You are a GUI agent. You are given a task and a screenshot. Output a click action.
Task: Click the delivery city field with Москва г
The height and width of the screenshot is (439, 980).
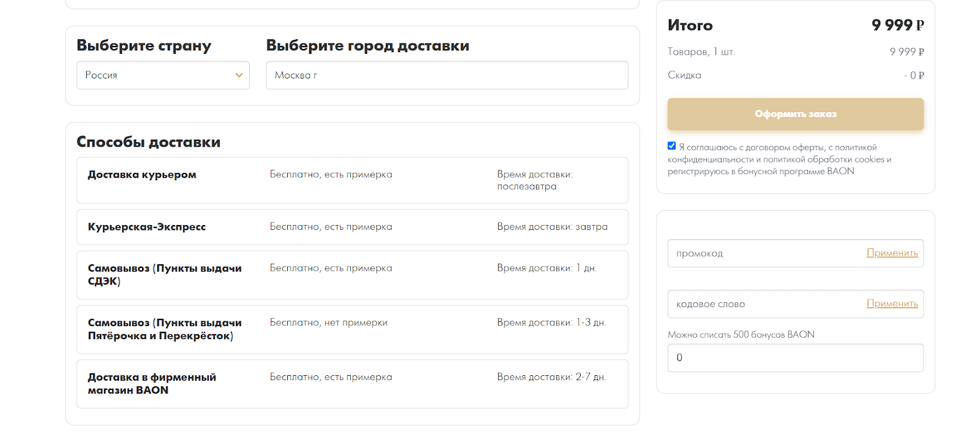pyautogui.click(x=447, y=75)
